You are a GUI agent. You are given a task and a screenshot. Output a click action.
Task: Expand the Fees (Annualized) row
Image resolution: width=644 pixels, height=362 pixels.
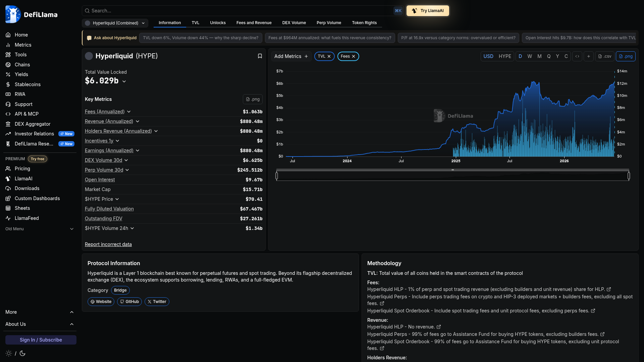129,112
